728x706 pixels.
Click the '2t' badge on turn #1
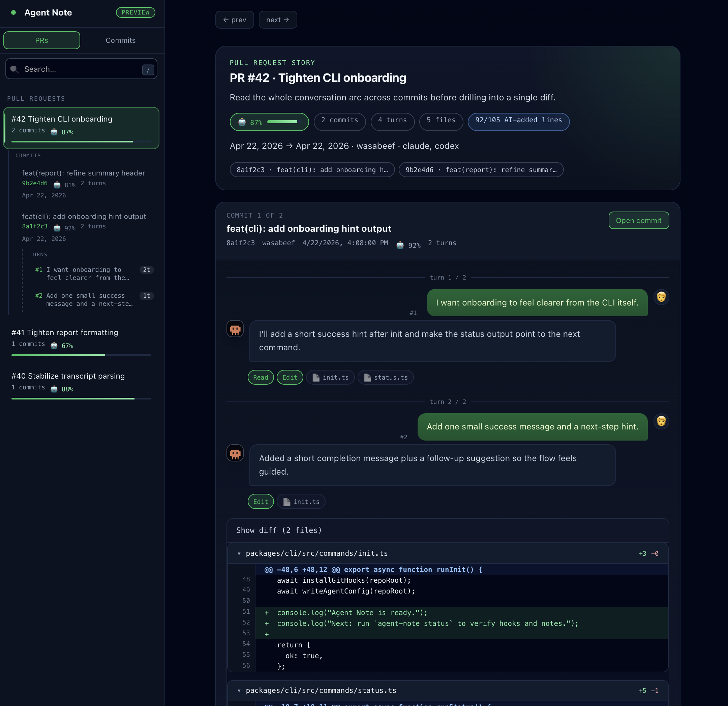pos(147,270)
